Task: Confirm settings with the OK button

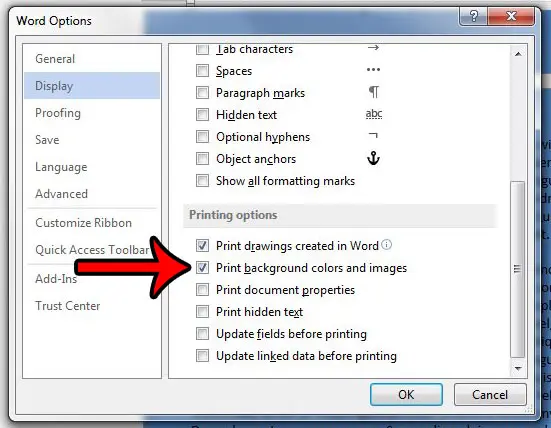Action: [406, 395]
